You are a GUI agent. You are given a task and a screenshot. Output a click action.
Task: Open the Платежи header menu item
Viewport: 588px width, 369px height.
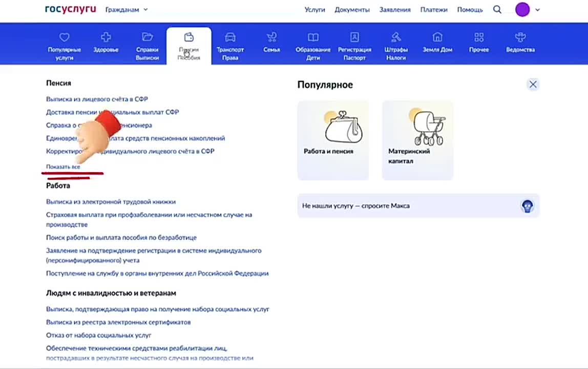(x=434, y=10)
